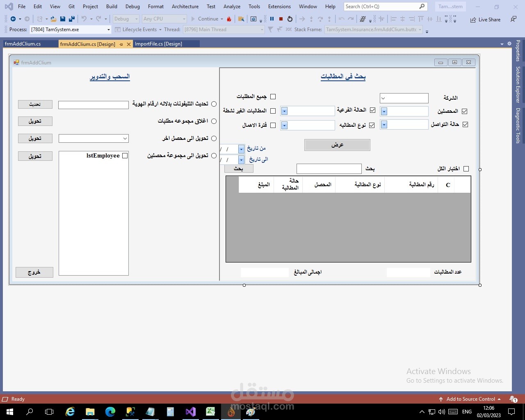The image size is (525, 420).
Task: Open the المحصلين dropdown arrow
Action: 384,111
